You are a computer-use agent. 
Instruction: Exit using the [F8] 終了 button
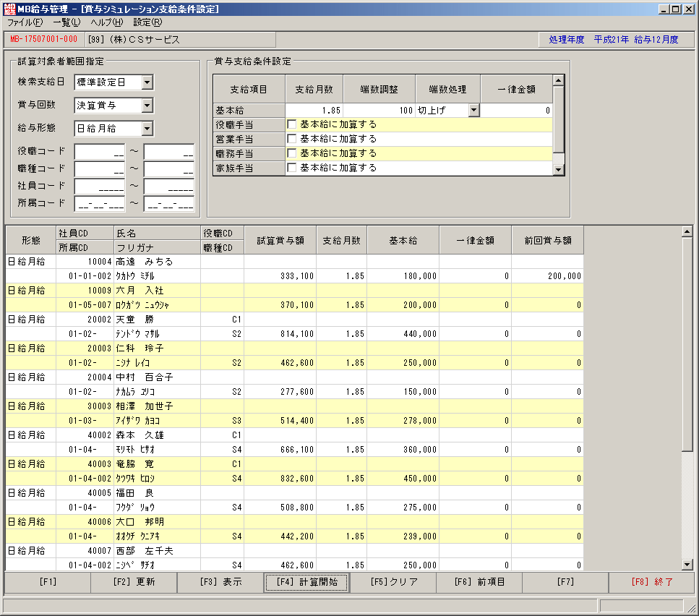pos(652,582)
